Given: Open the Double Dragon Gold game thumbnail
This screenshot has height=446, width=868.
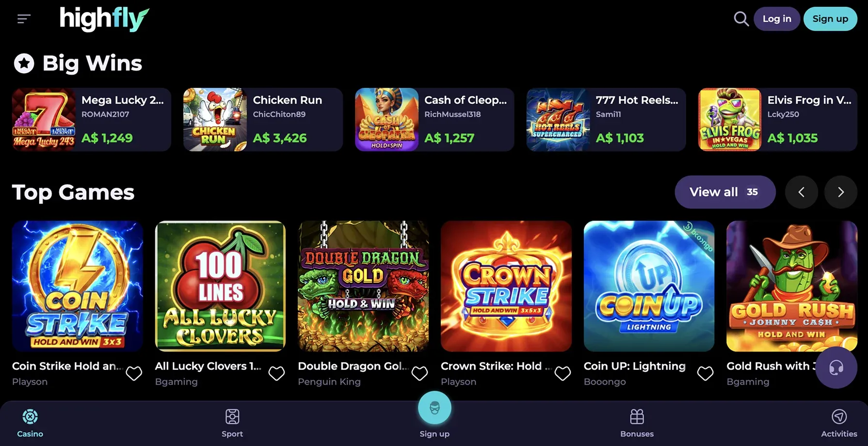Looking at the screenshot, I should pos(363,286).
